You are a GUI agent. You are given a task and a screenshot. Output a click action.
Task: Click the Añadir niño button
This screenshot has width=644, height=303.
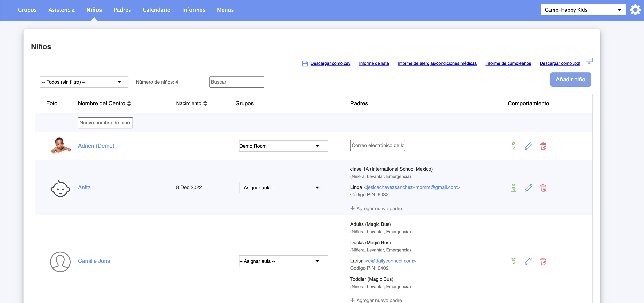[570, 80]
